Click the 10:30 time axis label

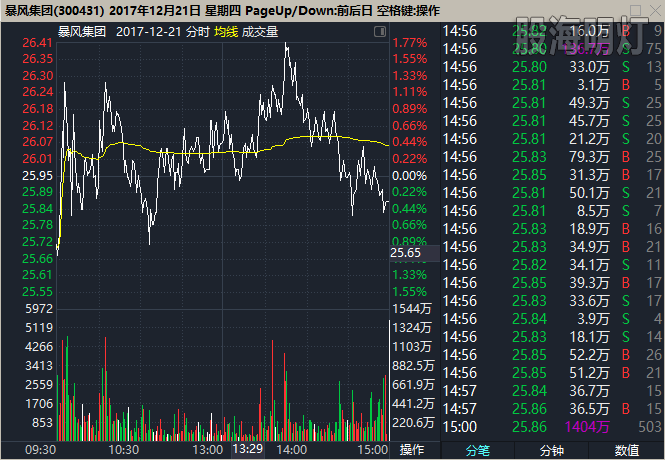pyautogui.click(x=124, y=450)
